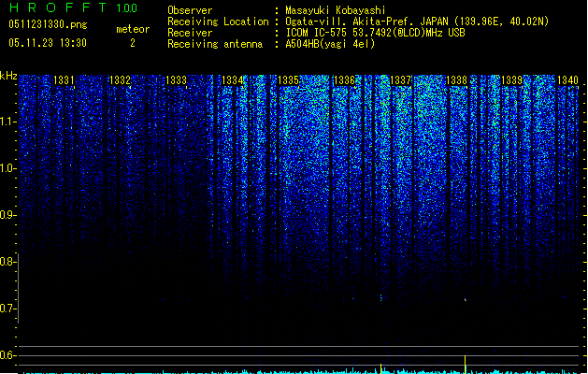This screenshot has height=374, width=588.
Task: Click the meteor echo dot near 1337
Action: tap(381, 298)
